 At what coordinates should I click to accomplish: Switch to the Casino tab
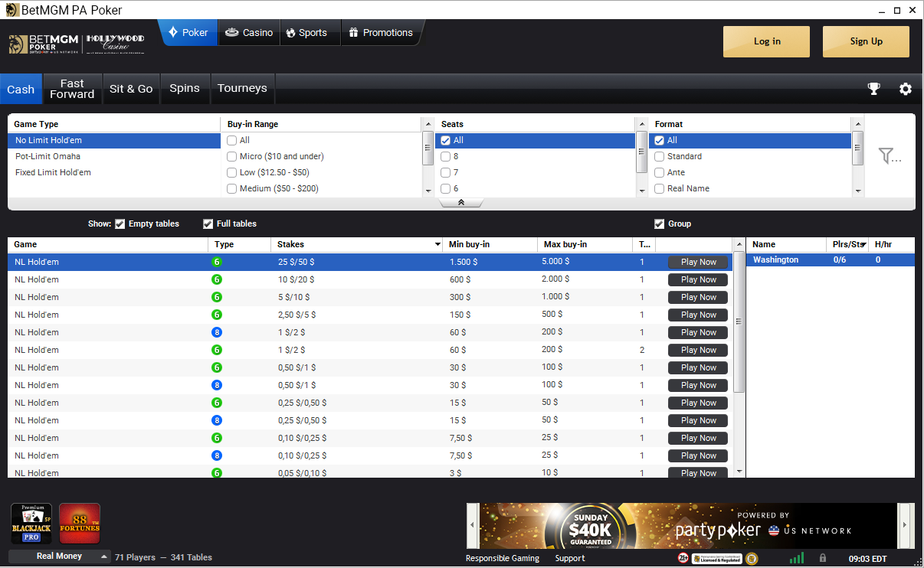pyautogui.click(x=249, y=33)
